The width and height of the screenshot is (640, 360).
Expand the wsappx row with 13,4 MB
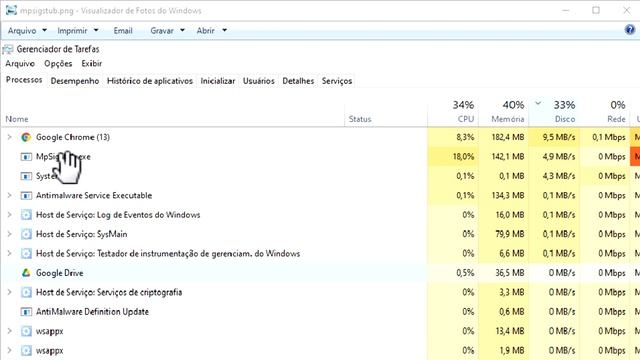click(9, 331)
